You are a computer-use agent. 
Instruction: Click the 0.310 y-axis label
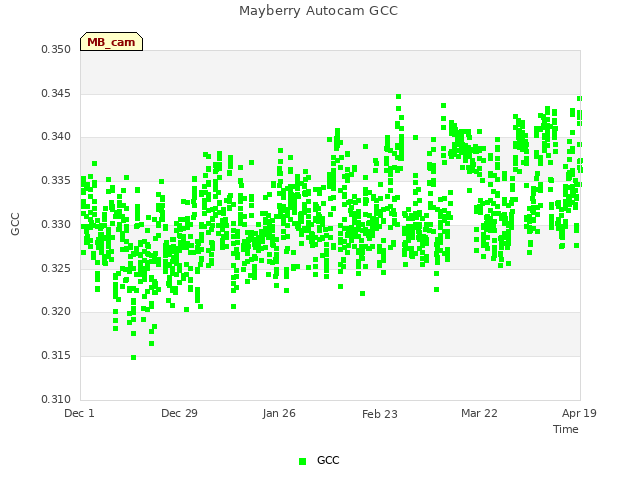[56, 399]
